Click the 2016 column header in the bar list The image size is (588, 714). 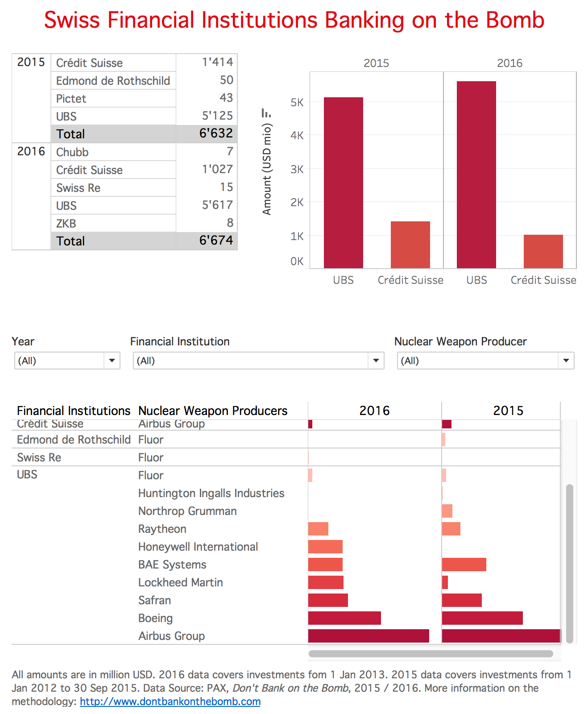[x=374, y=411]
